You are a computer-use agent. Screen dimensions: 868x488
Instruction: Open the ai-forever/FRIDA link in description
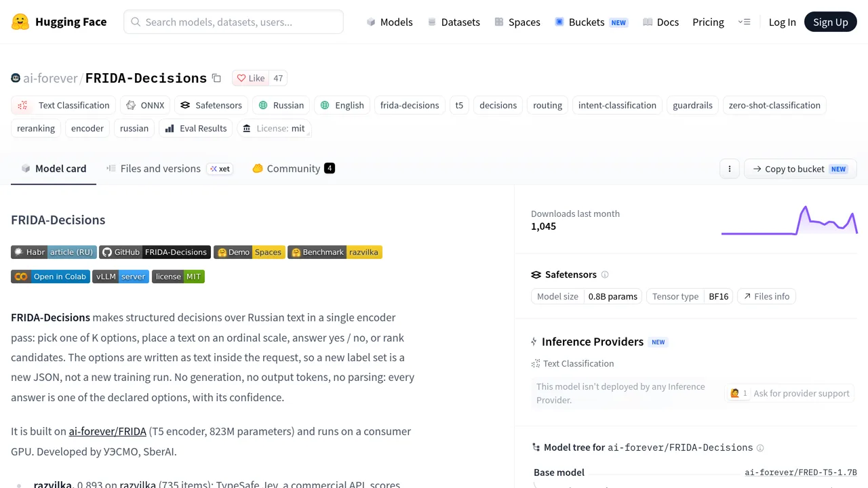[107, 431]
